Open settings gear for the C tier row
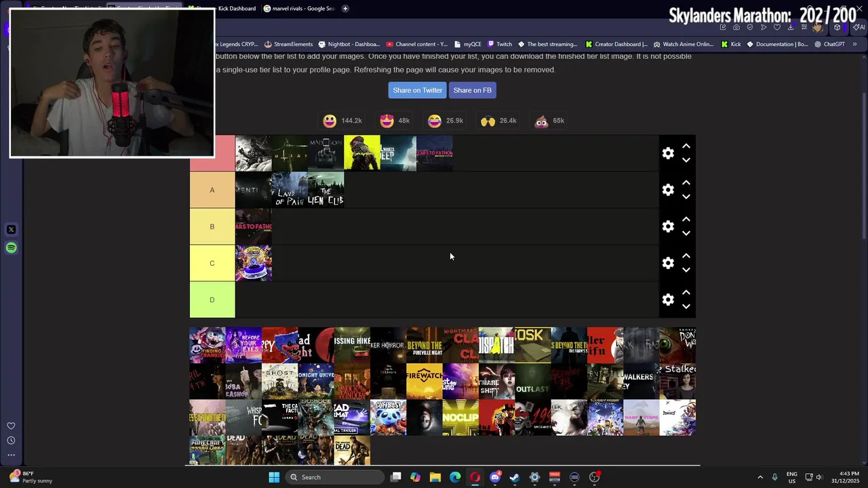The width and height of the screenshot is (868, 488). tap(668, 263)
